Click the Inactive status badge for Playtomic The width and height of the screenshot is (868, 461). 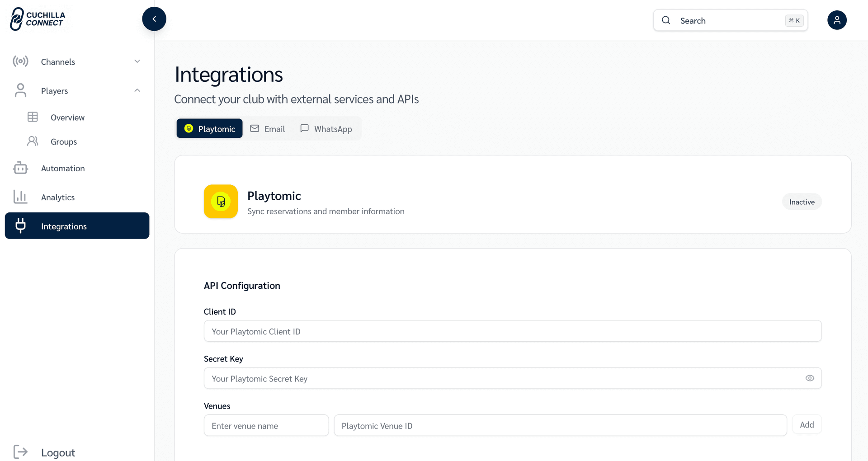pyautogui.click(x=801, y=202)
